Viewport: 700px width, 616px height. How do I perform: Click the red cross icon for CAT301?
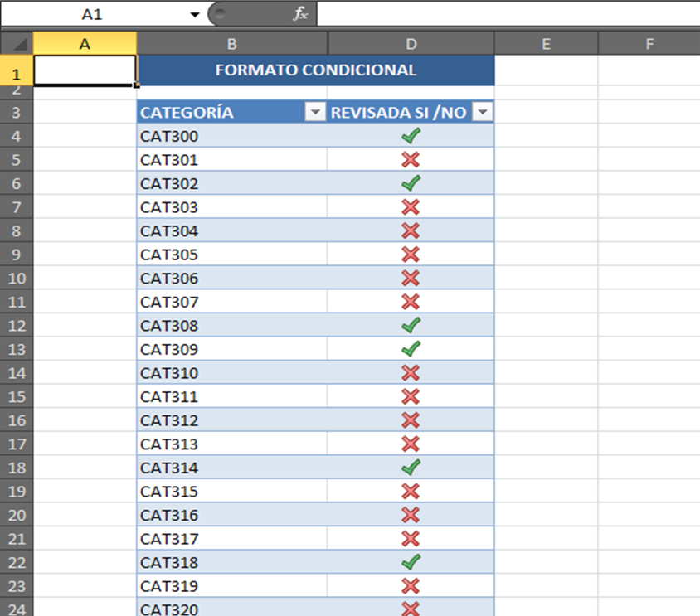click(411, 160)
